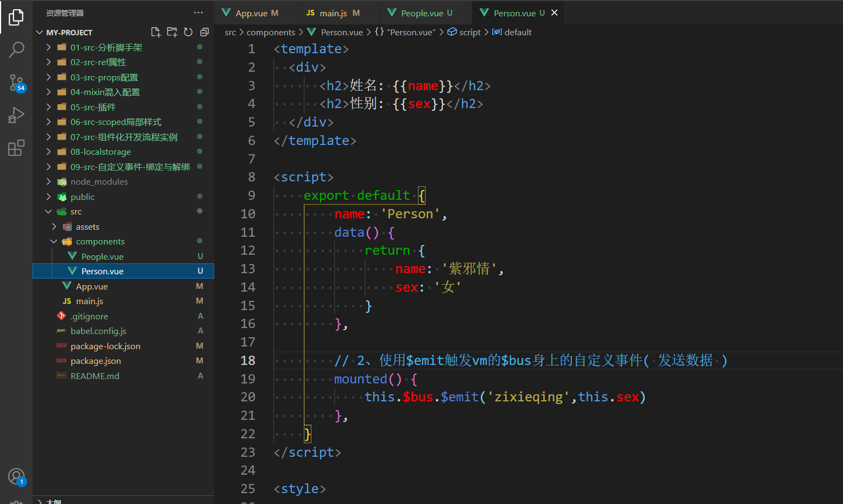Click the '紫邪情' name value in code
Screen dimensions: 843x504
tap(469, 269)
